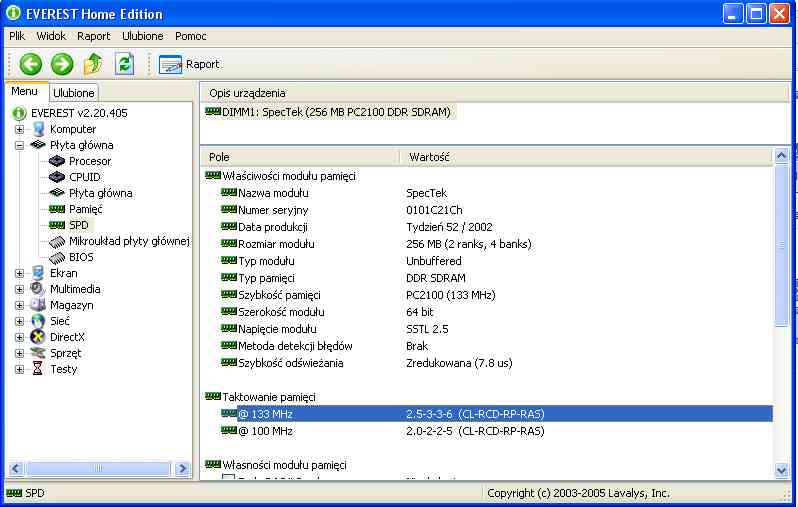Viewport: 798px width, 507px height.
Task: Go forward with the green right arrow
Action: (x=62, y=64)
